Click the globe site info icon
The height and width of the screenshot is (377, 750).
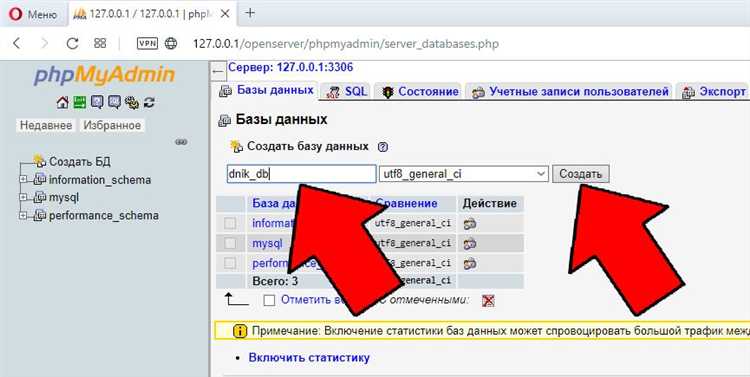[x=171, y=44]
